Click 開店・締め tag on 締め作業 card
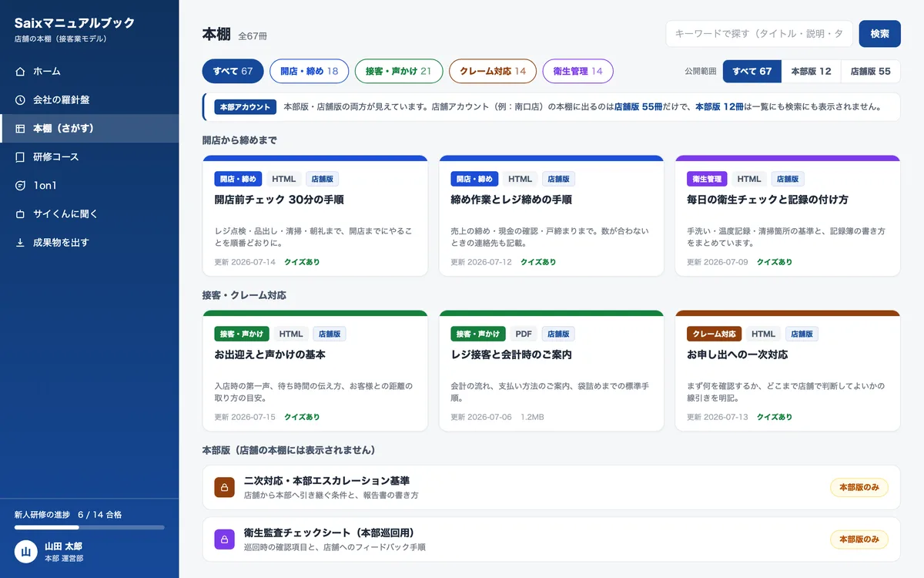Screen dimensions: 924x578 click(x=474, y=179)
